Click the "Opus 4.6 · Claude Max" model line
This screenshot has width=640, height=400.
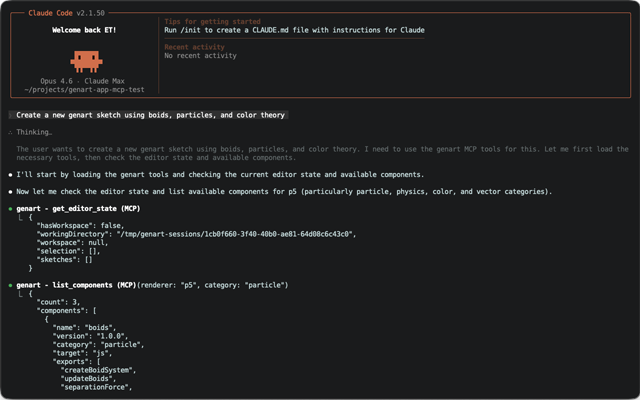(x=82, y=81)
